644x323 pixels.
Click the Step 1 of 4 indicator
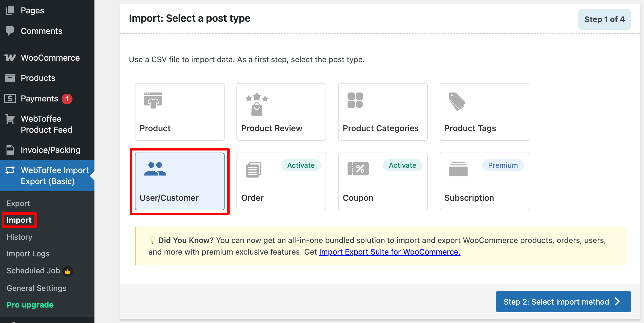coord(604,19)
